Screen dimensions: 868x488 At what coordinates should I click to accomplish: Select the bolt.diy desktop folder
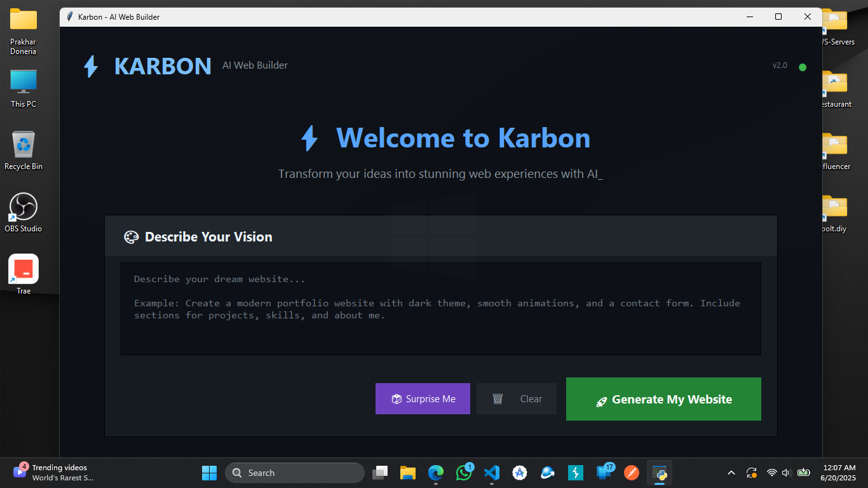(x=834, y=213)
